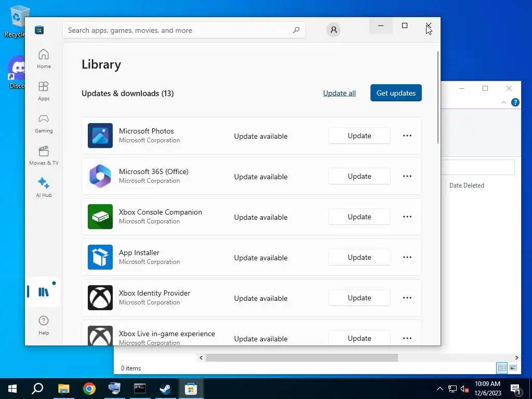The height and width of the screenshot is (399, 532).
Task: Show hidden system tray icons
Action: point(440,389)
